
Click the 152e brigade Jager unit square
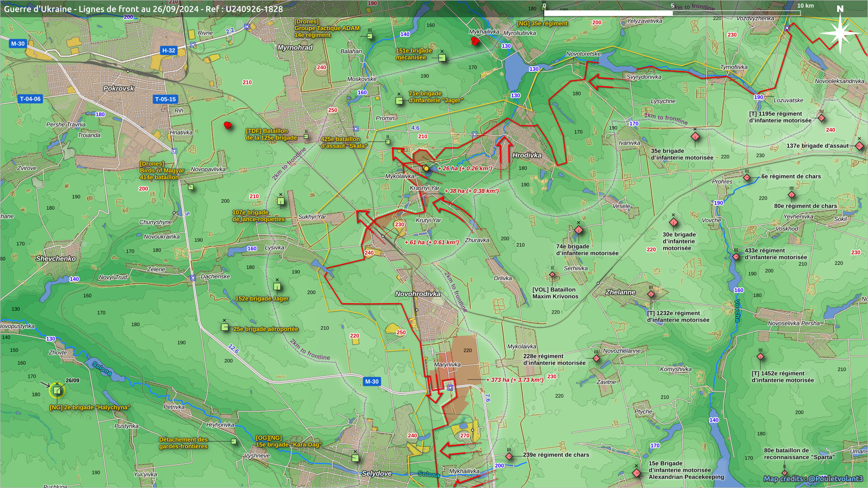(277, 286)
